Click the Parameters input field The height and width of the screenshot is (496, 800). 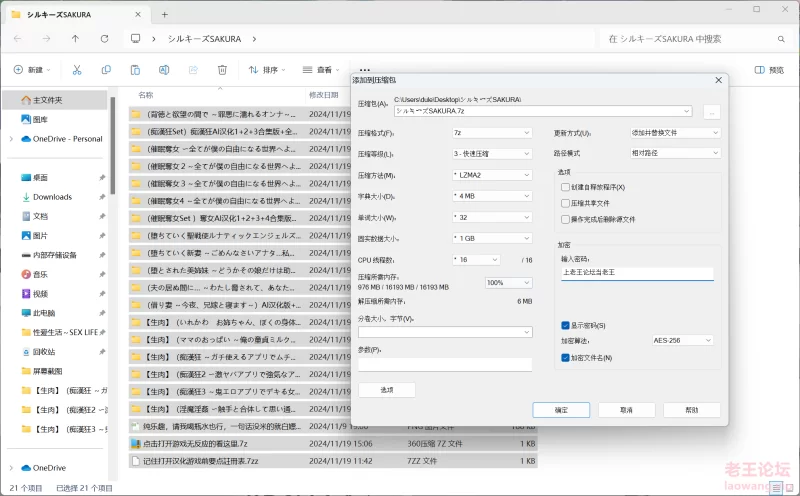pos(445,364)
